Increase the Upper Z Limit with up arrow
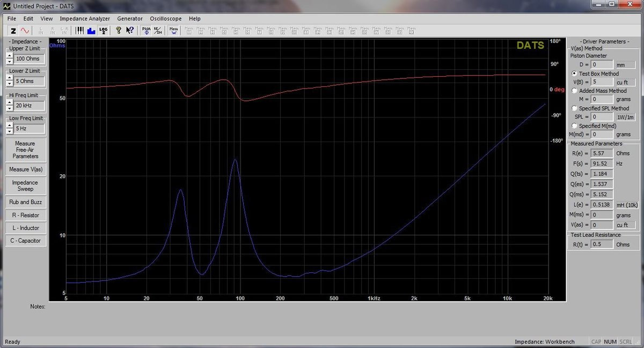The width and height of the screenshot is (644, 348). [10, 55]
